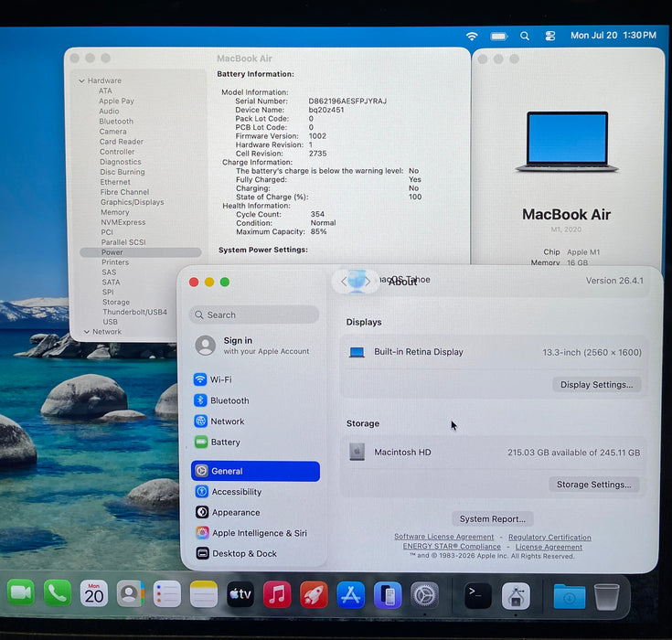Screen dimensions: 672x640
Task: Open Terminal from the Dock
Action: (x=478, y=596)
